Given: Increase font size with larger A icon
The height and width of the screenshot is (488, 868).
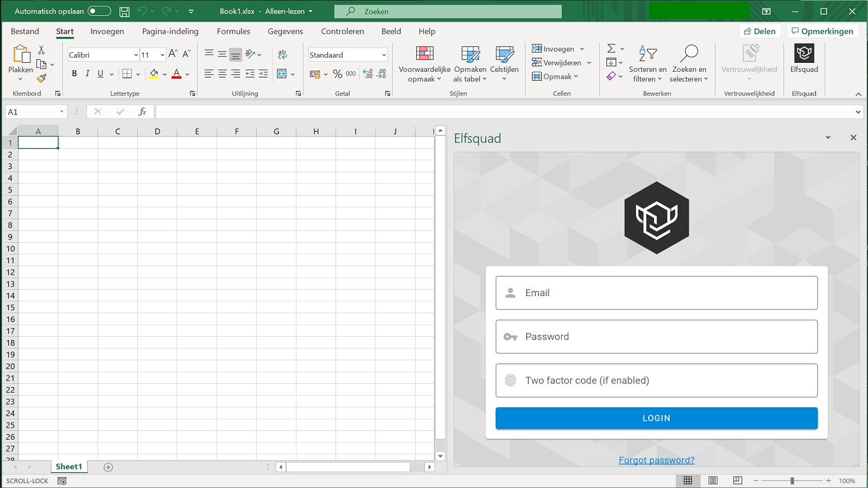Looking at the screenshot, I should click(173, 55).
